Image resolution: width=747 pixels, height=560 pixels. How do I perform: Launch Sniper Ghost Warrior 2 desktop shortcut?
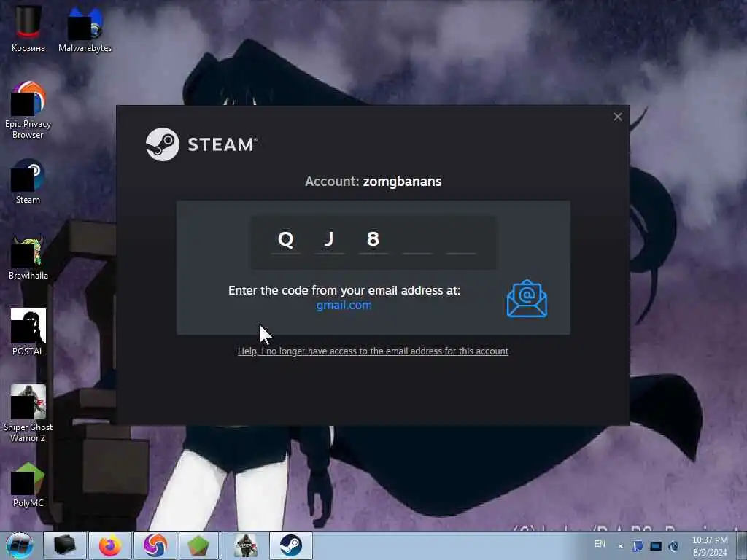(28, 413)
